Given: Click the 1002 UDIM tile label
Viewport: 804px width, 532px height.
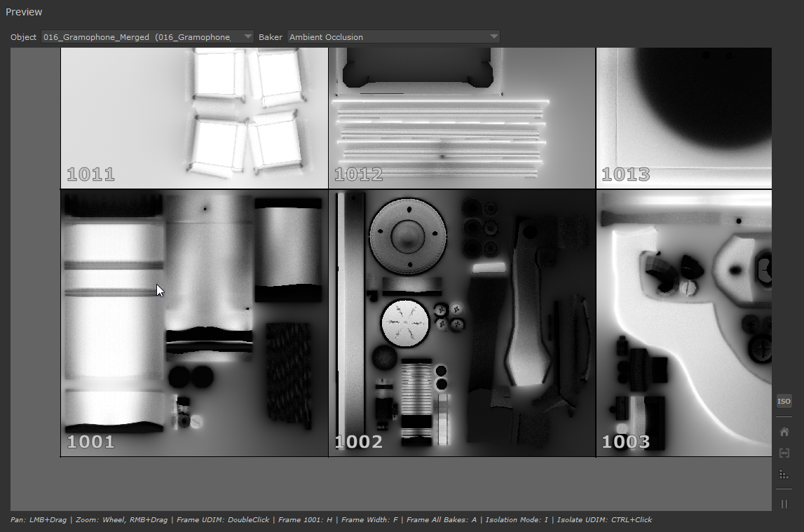Looking at the screenshot, I should tap(358, 442).
